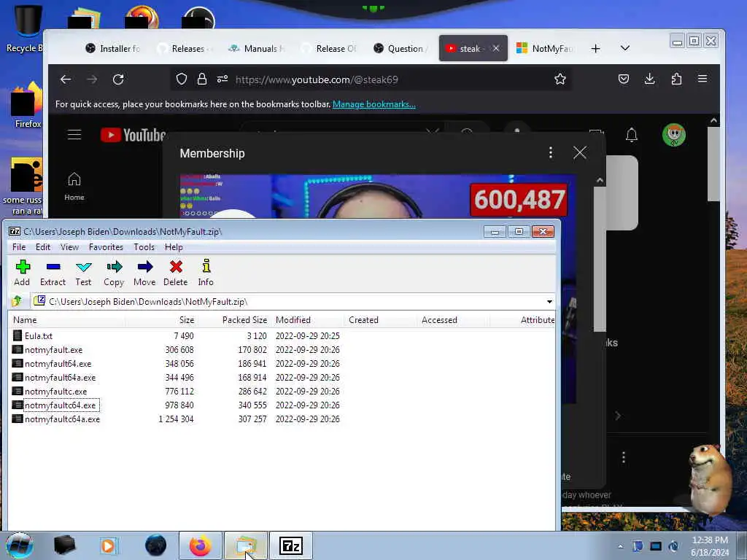Screen dimensions: 747x560
Task: Click the Move arrow icon in 7-Zip
Action: coord(144,273)
